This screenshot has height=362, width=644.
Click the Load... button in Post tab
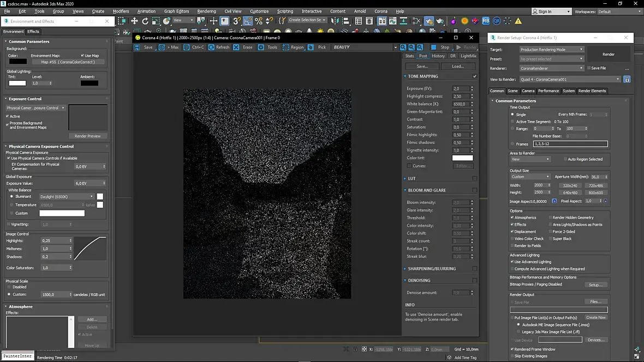click(x=457, y=67)
